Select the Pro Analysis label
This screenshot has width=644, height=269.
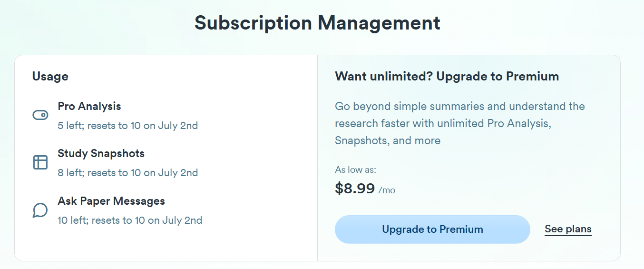coord(89,106)
